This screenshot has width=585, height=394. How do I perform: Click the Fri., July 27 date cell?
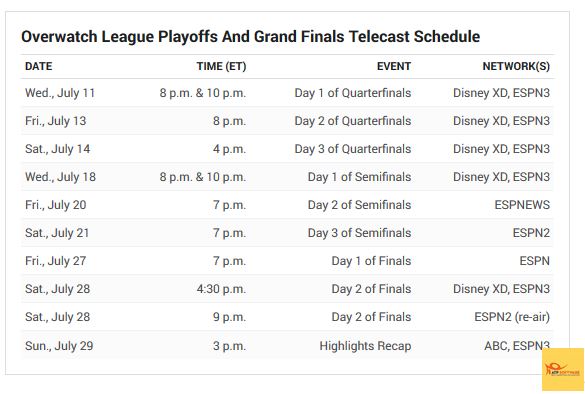pos(56,260)
